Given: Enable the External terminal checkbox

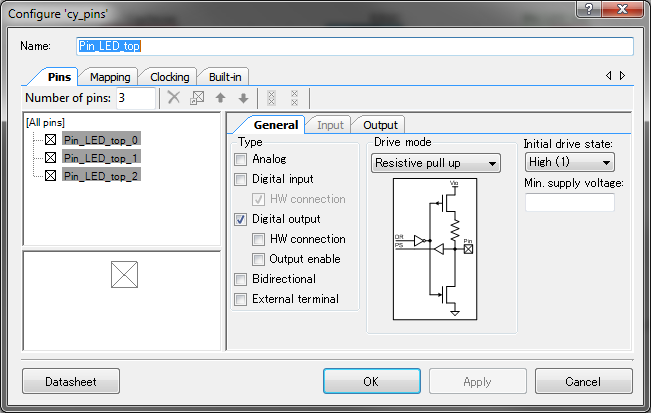Looking at the screenshot, I should click(x=240, y=299).
